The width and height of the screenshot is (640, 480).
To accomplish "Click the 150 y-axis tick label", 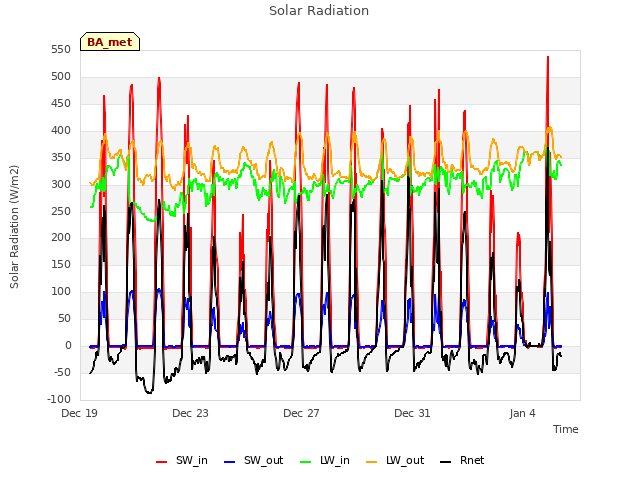I will (61, 265).
